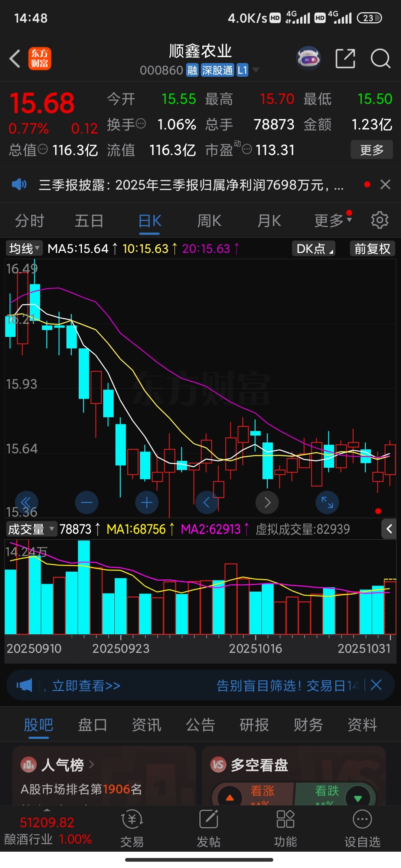Open the 盘口 tab

click(92, 725)
